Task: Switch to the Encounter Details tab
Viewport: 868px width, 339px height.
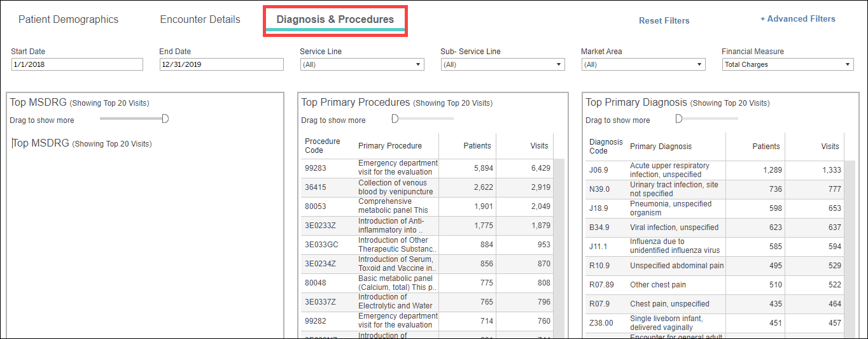Action: coord(200,20)
